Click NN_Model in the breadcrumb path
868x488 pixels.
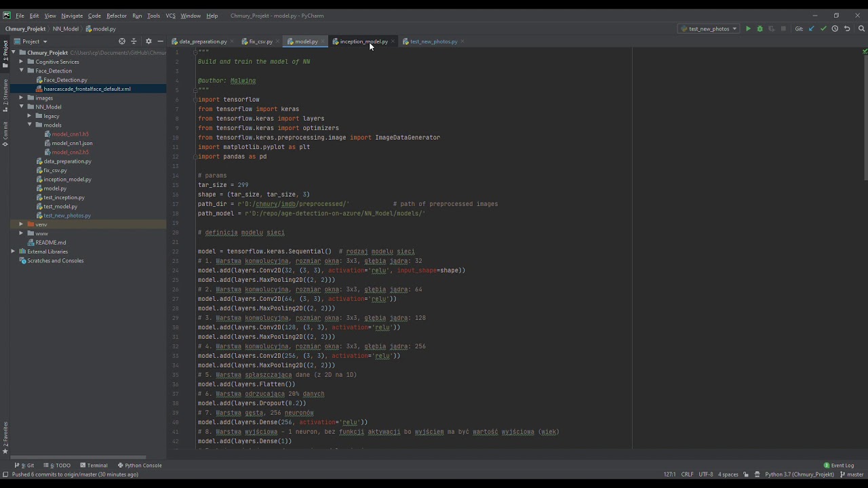coord(66,28)
